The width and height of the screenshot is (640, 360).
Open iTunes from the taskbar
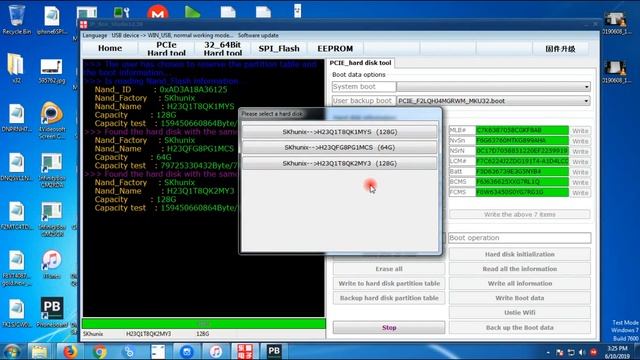point(216,352)
